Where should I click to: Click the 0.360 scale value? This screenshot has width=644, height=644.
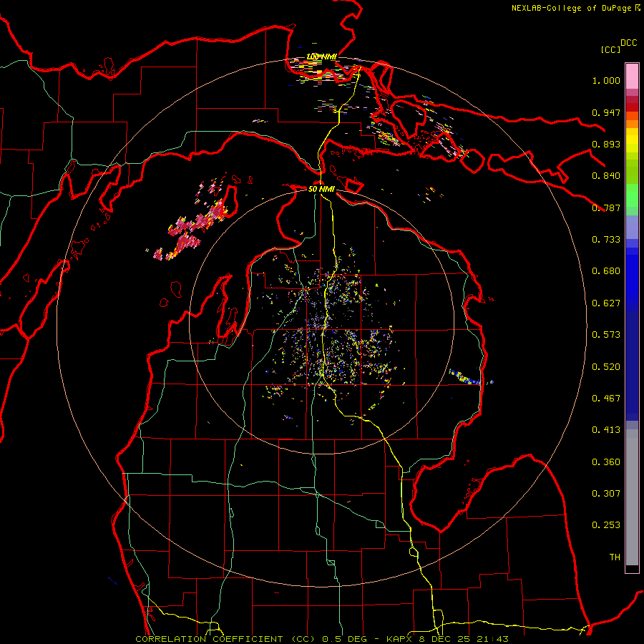(606, 462)
